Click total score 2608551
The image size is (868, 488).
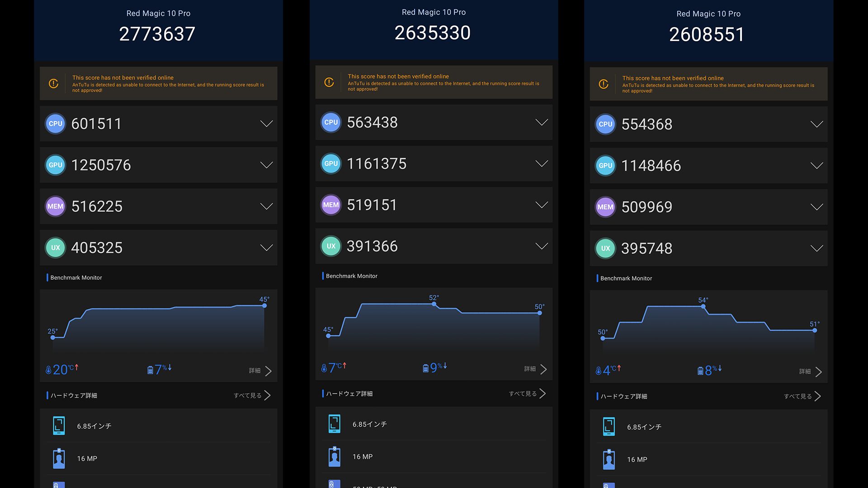click(707, 34)
